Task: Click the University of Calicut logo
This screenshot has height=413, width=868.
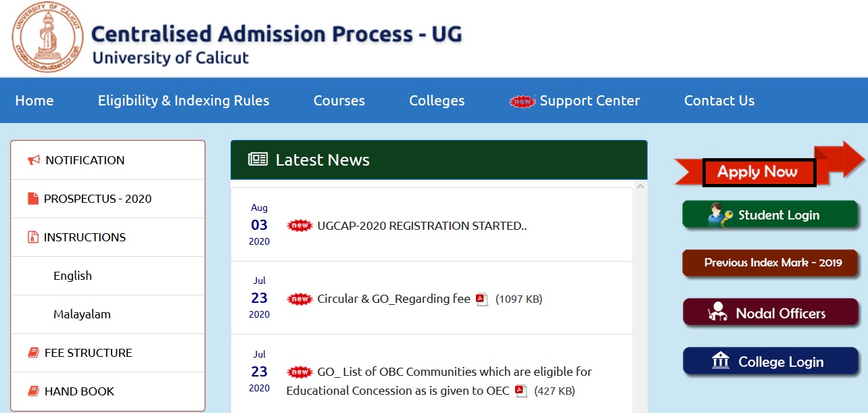Action: coord(47,38)
